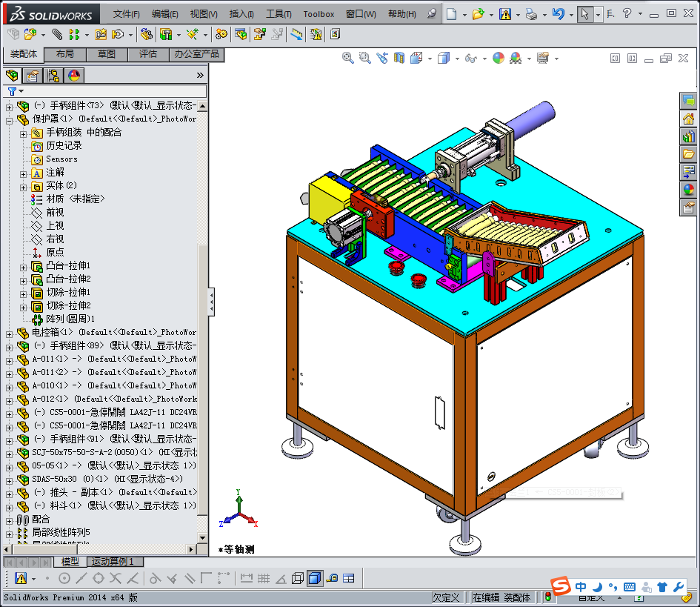Open the ConfigurationManager tab icon
Image resolution: width=700 pixels, height=607 pixels.
(x=53, y=76)
